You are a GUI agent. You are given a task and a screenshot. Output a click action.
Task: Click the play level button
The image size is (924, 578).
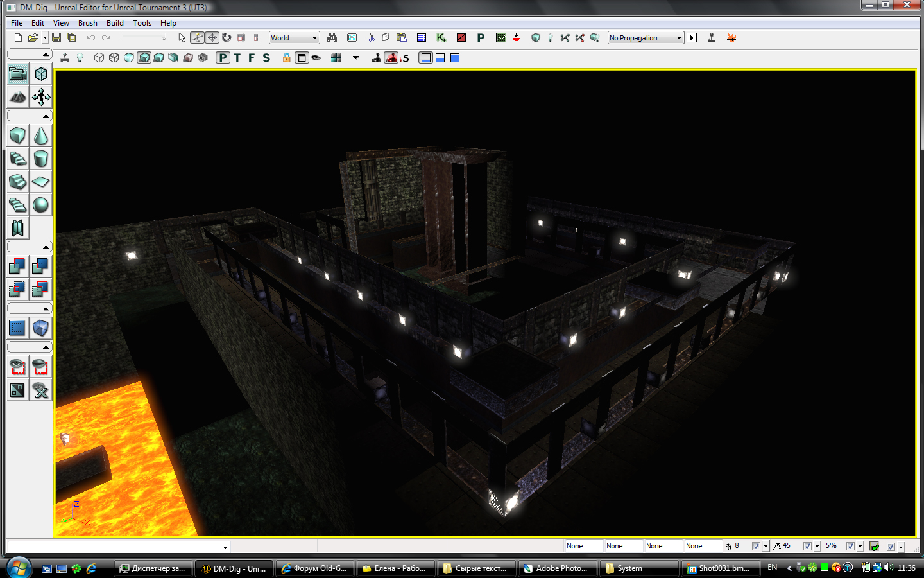(692, 38)
